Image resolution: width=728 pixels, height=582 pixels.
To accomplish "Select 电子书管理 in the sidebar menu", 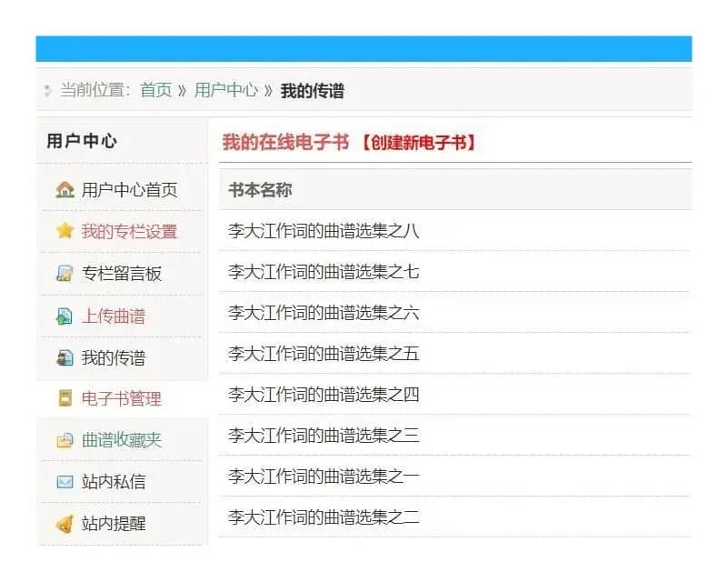I will coord(121,398).
